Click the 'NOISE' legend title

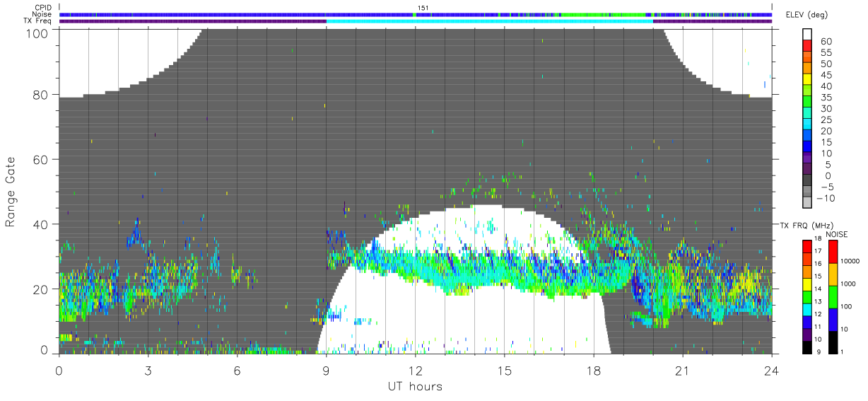coord(837,234)
